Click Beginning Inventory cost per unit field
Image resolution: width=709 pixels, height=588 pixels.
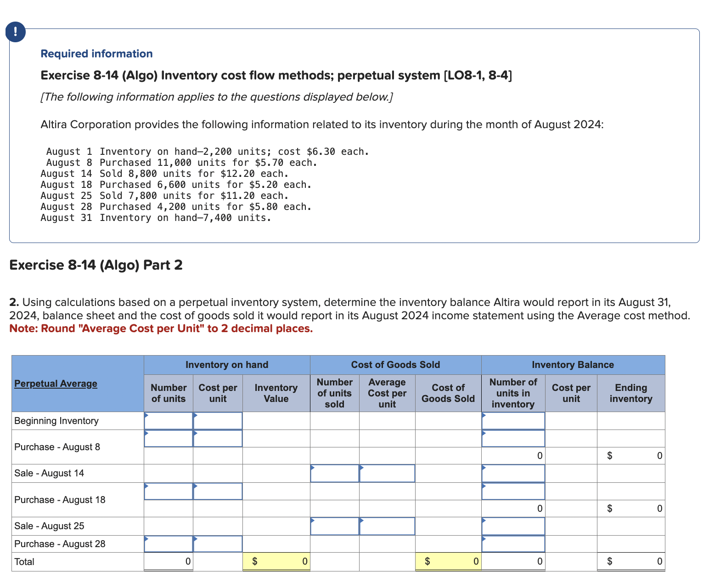(x=218, y=420)
